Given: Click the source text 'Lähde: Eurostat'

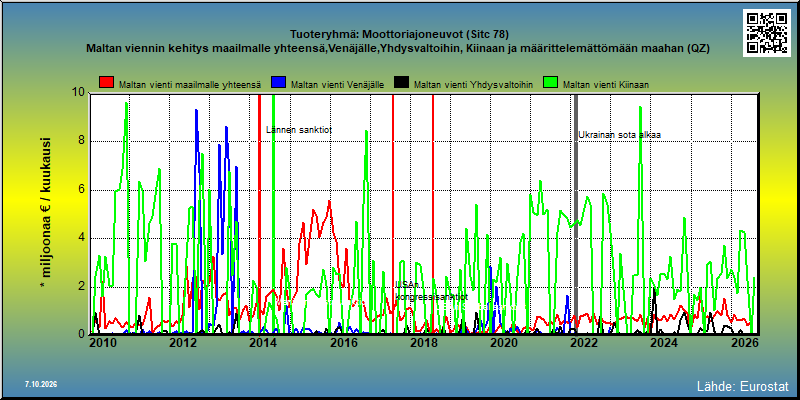Looking at the screenshot, I should 743,385.
